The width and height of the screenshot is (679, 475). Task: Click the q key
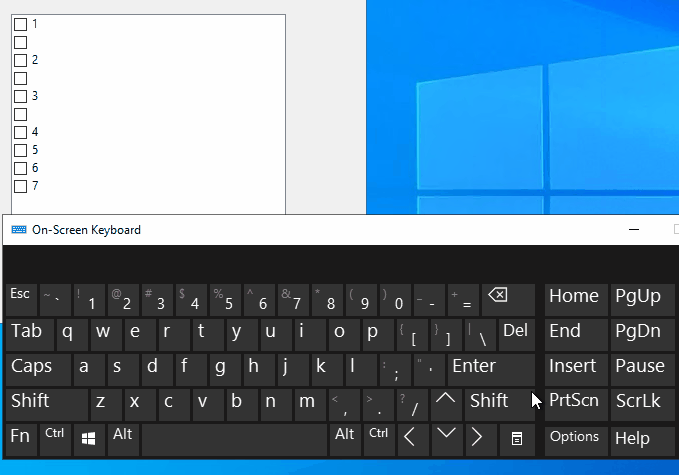point(72,335)
